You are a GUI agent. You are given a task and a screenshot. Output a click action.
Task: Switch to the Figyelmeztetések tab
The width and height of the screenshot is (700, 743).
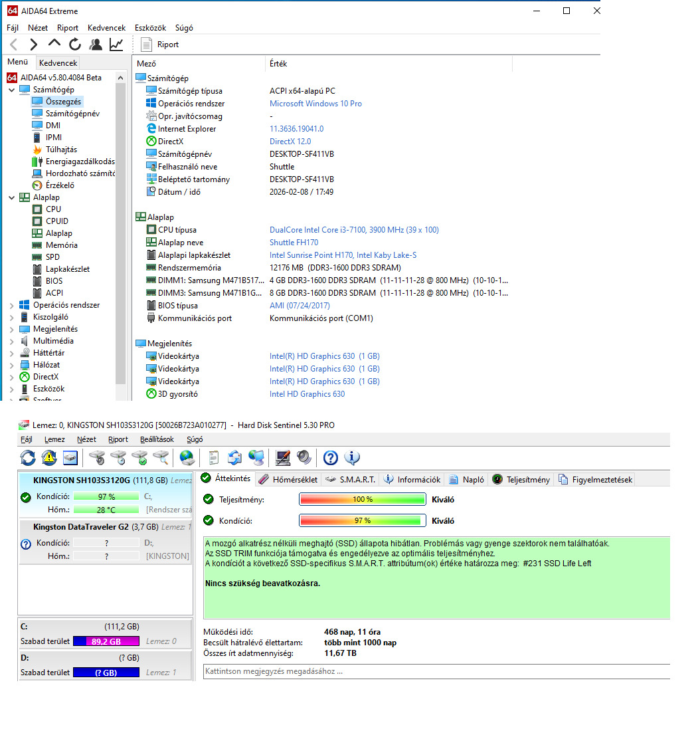coord(596,480)
